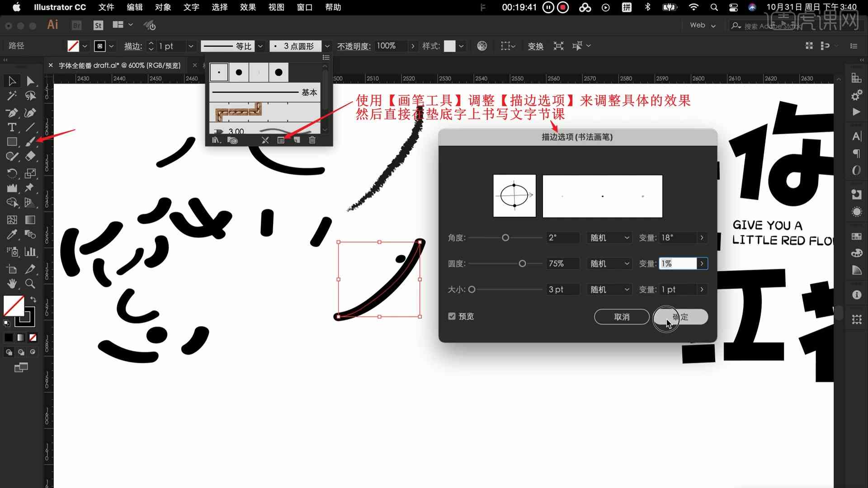Click 确定 to confirm brush settings
The image size is (868, 488).
pos(679,316)
